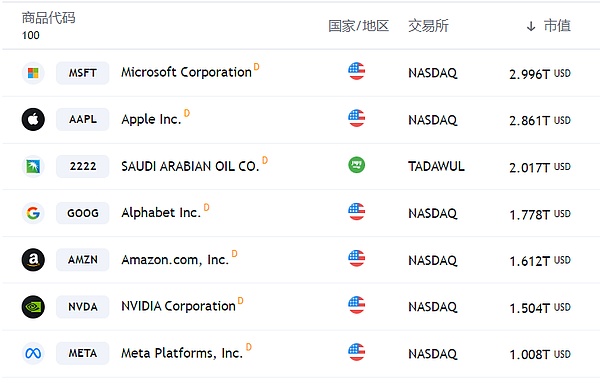Click the 交易所 column header
This screenshot has width=600, height=384.
[x=428, y=26]
